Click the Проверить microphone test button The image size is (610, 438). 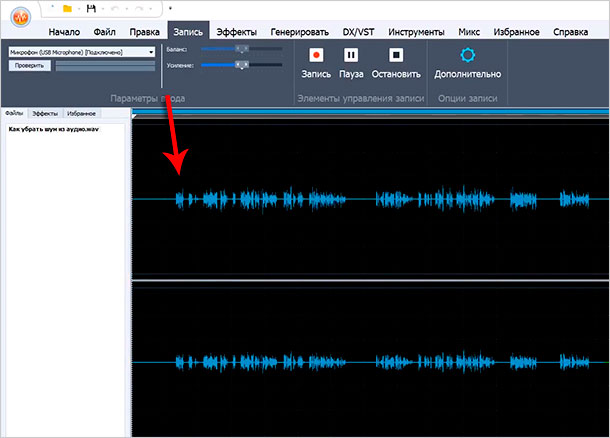[30, 65]
